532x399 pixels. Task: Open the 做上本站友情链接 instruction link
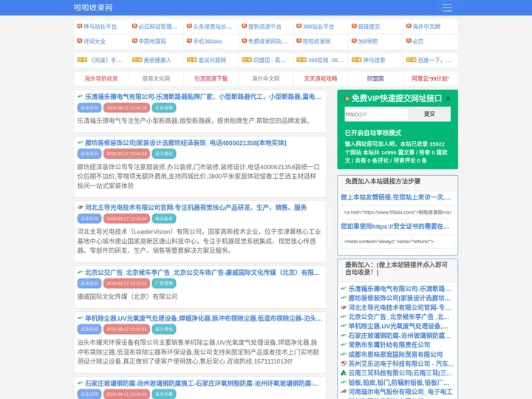coord(395,197)
